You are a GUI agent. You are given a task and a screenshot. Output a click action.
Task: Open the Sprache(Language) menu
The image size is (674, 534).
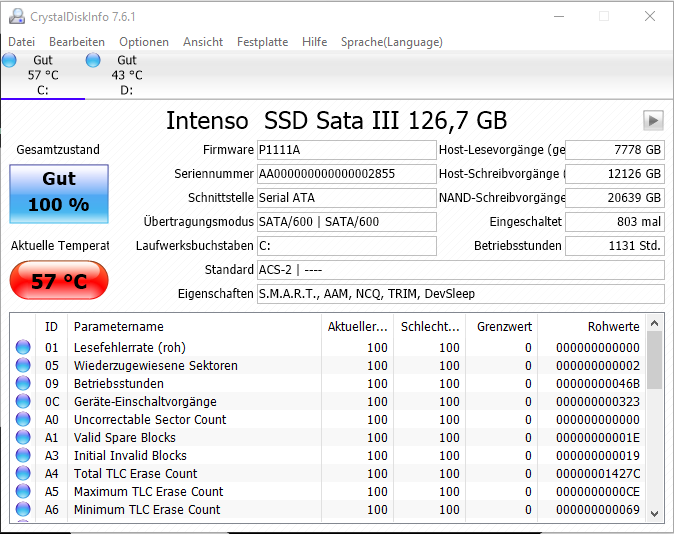coord(392,42)
